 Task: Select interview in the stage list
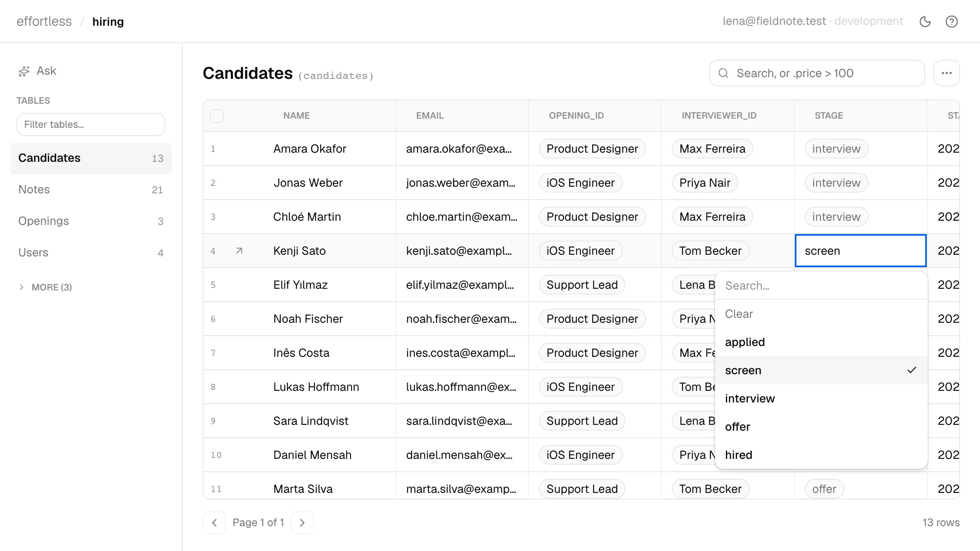821,398
